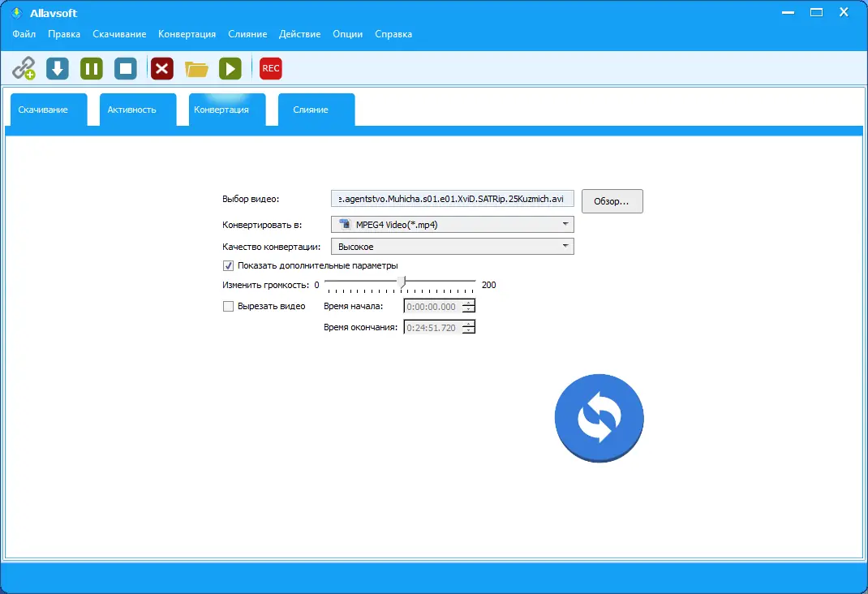
Task: Open the Слияние menu in menu bar
Action: click(247, 34)
